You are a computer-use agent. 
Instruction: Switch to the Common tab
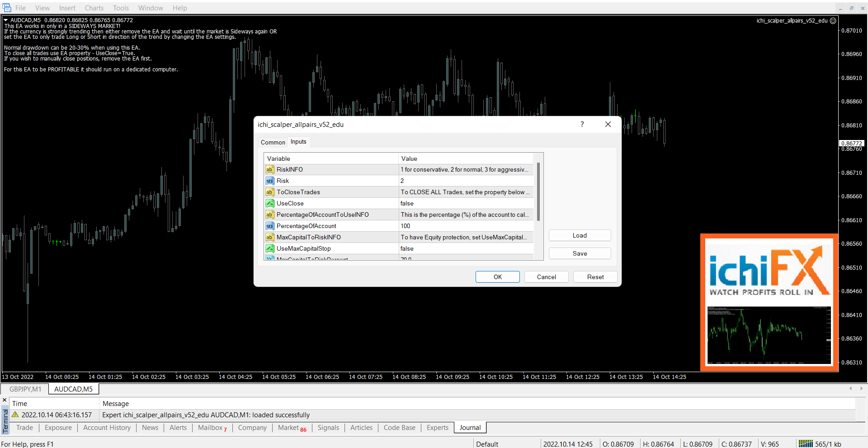273,142
